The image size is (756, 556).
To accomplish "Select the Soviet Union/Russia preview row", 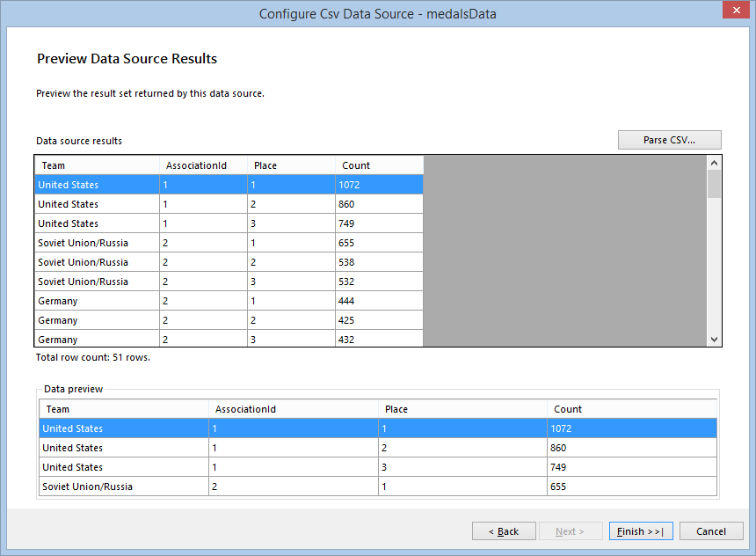I will [123, 486].
